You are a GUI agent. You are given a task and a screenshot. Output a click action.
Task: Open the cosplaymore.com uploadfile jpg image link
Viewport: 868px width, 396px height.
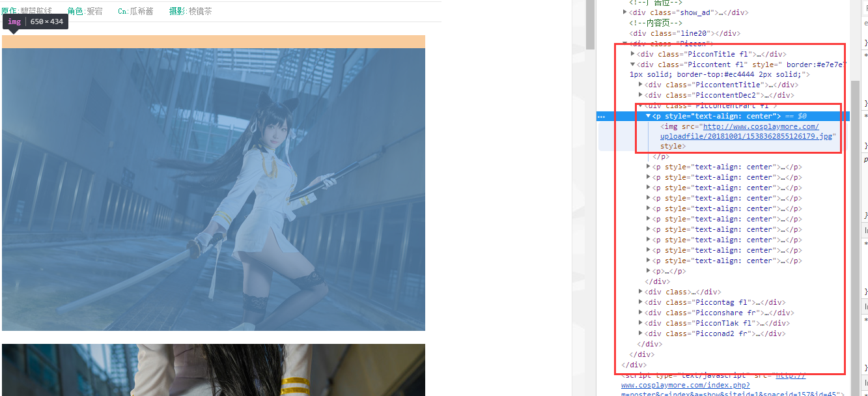coord(747,132)
